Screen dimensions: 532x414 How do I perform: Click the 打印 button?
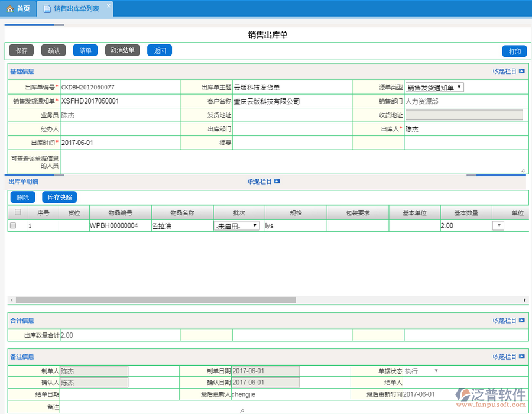click(x=514, y=51)
